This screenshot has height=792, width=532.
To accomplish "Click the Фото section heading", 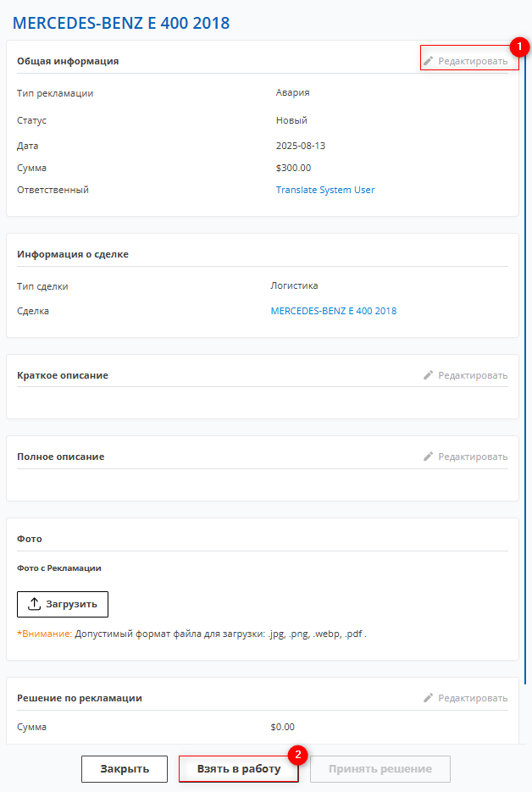I will coord(30,539).
